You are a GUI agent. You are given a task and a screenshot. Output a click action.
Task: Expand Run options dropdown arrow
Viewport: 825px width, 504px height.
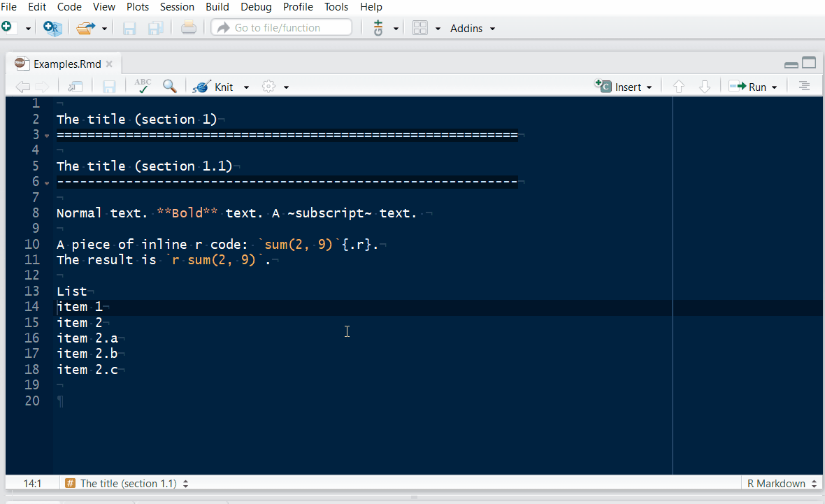[774, 87]
